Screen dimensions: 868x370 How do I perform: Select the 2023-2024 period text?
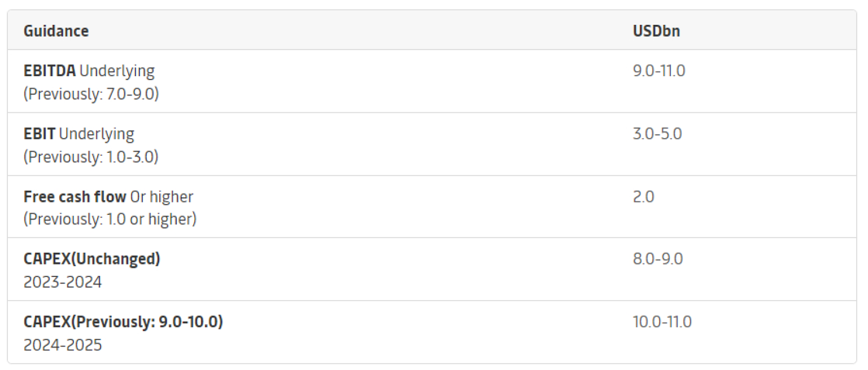click(63, 282)
